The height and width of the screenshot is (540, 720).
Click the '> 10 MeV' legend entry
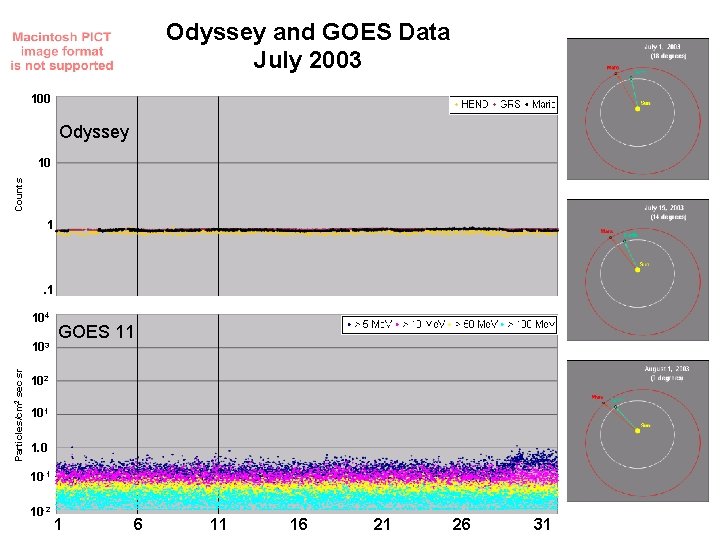tap(420, 325)
